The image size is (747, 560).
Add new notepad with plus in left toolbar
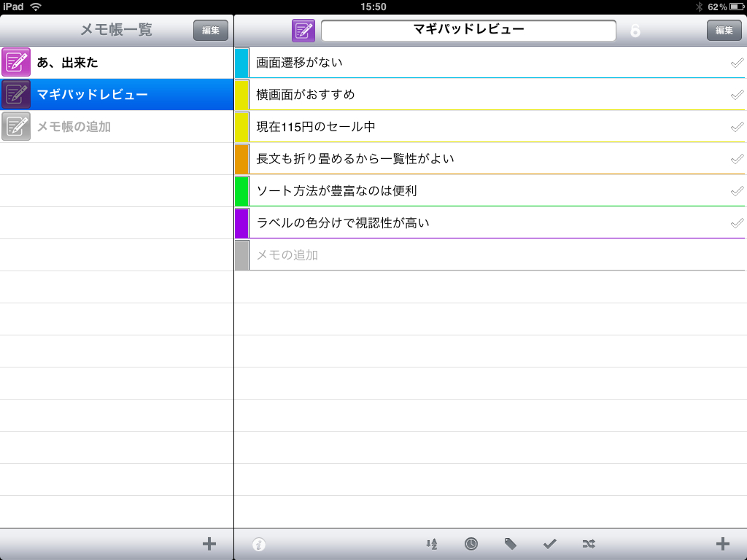209,544
